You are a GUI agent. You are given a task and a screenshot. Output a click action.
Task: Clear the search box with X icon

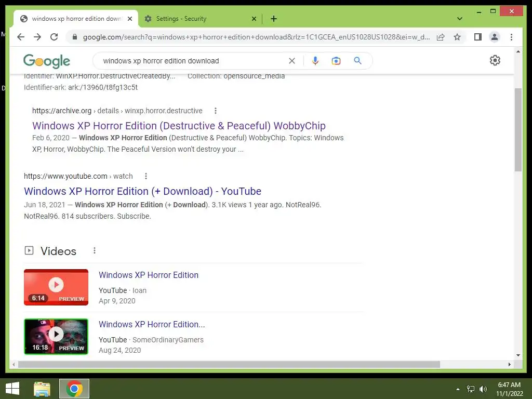click(x=292, y=61)
